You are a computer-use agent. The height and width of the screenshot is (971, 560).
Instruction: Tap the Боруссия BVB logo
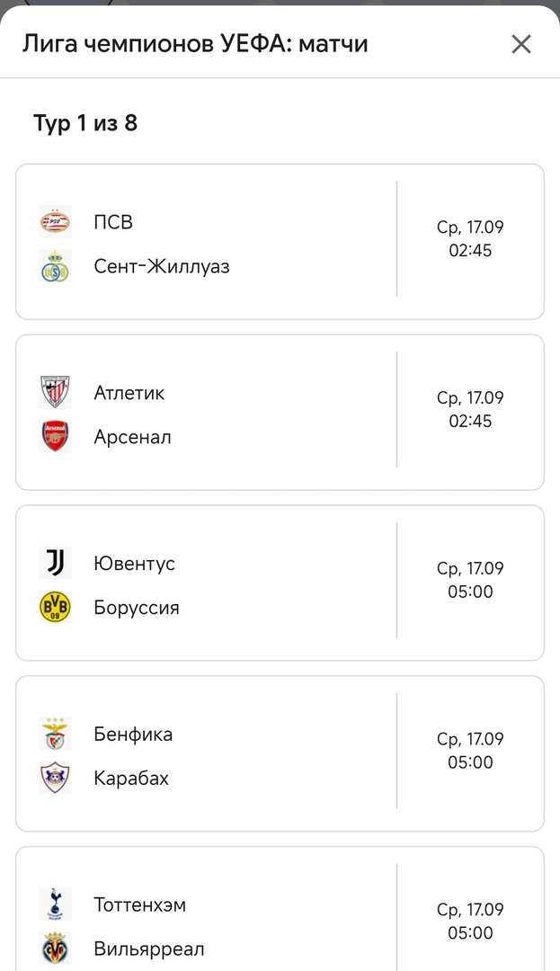(x=55, y=607)
